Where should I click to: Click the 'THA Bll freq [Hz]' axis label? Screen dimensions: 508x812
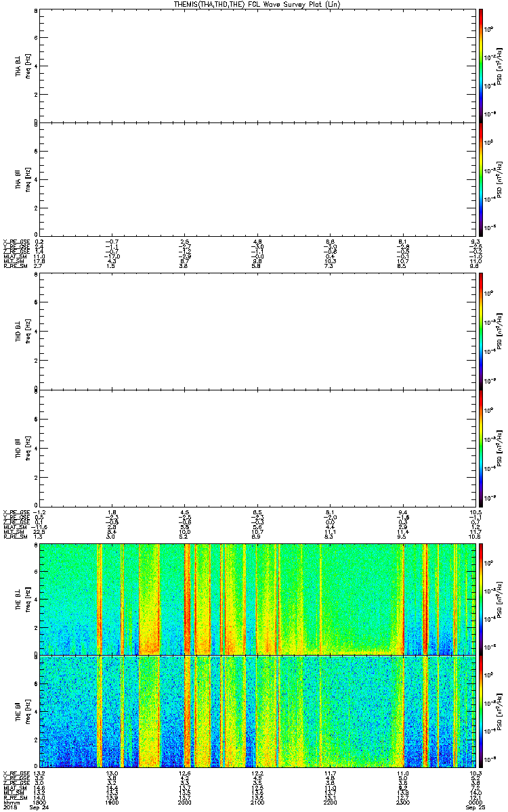23,179
